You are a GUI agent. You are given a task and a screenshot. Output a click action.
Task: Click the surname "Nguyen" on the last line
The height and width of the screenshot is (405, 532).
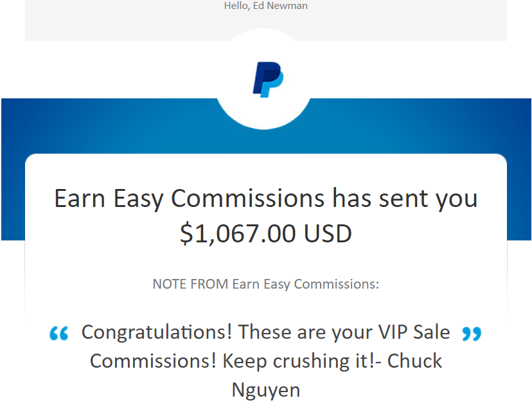click(265, 390)
